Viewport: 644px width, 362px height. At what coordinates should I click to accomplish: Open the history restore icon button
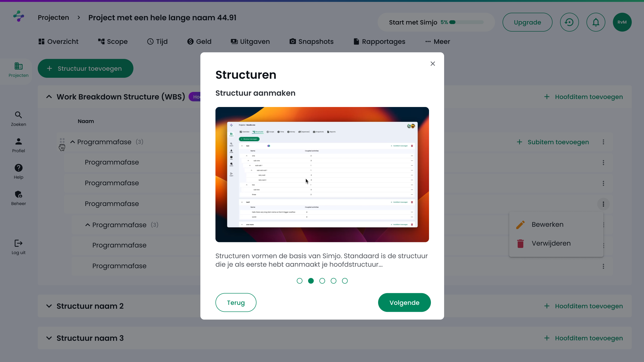(x=569, y=22)
